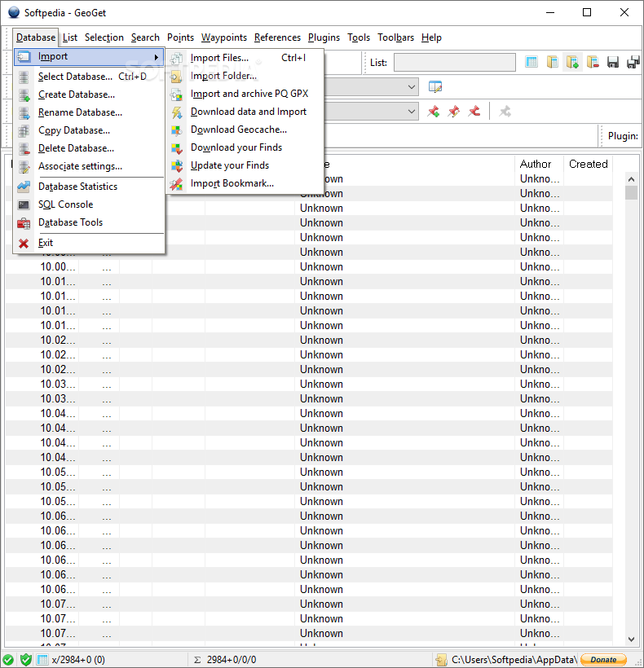644x668 pixels.
Task: Click Import and archive PQ GPX icon
Action: pyautogui.click(x=176, y=94)
